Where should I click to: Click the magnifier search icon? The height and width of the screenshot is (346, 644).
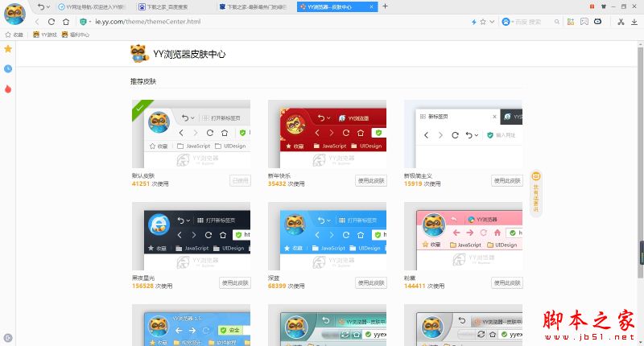point(557,22)
